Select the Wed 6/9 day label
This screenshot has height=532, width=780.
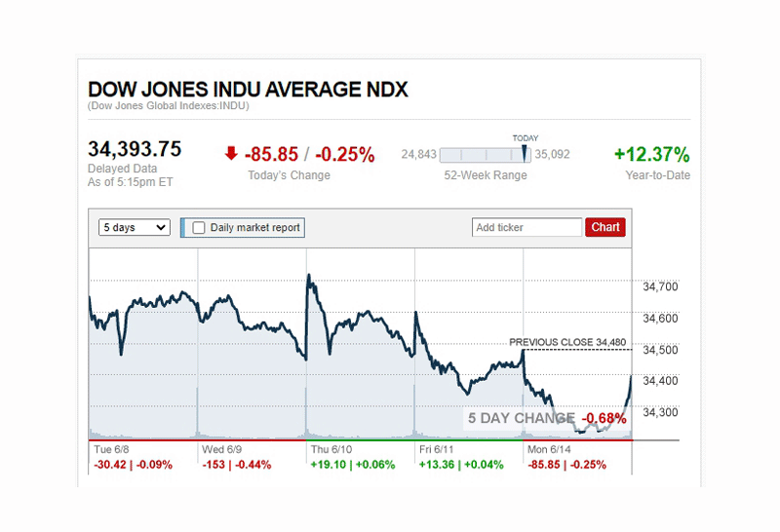[x=220, y=450]
